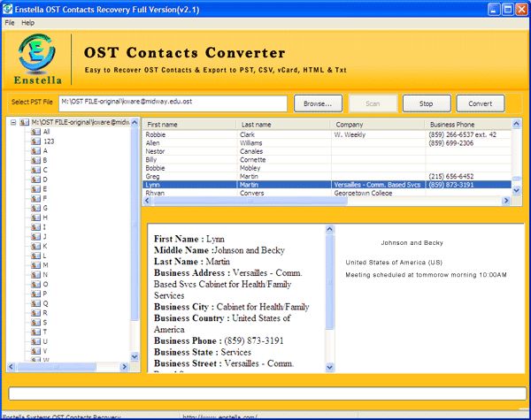Click the OST file path input field
This screenshot has width=531, height=420.
[173, 103]
